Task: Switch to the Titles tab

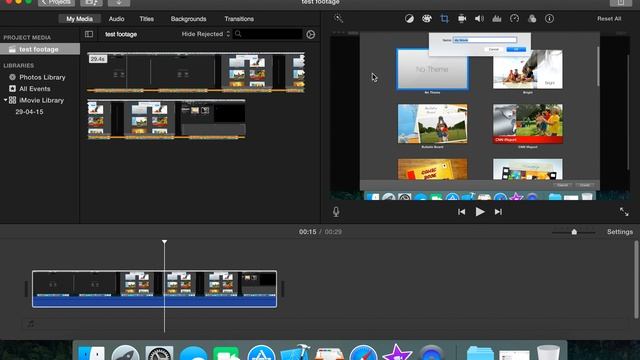Action: pos(147,19)
